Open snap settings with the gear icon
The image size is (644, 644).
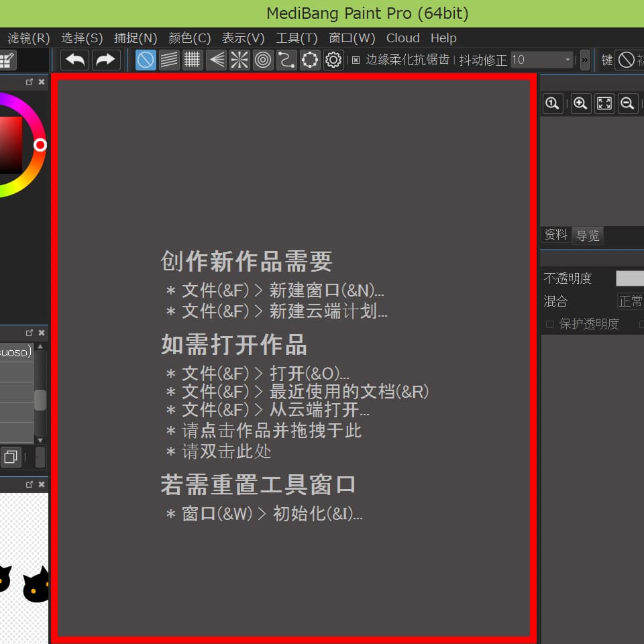(333, 60)
